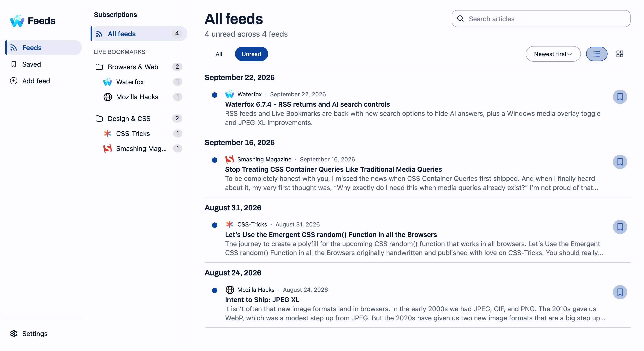The width and height of the screenshot is (644, 351).
Task: Open article Waterfox 6.7.4 - RSS returns
Action: tap(307, 104)
